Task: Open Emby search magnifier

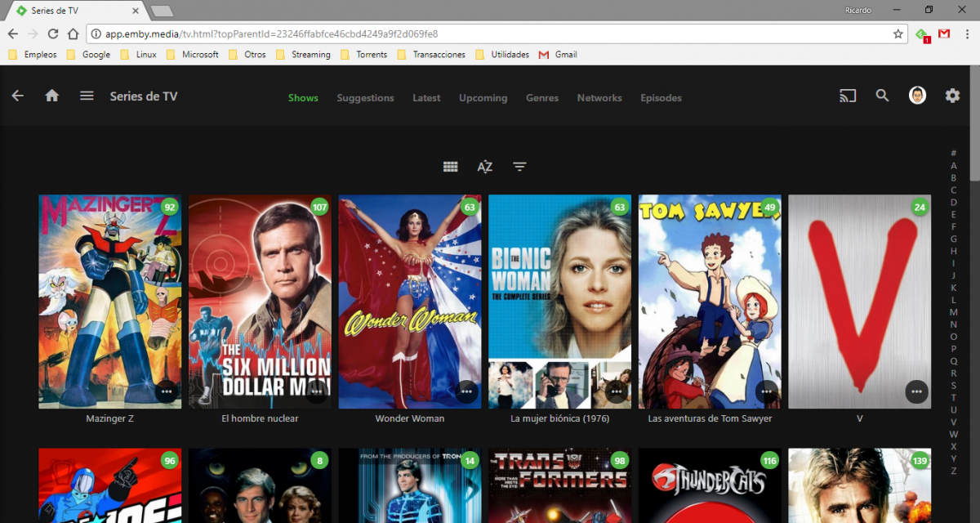Action: [x=882, y=96]
